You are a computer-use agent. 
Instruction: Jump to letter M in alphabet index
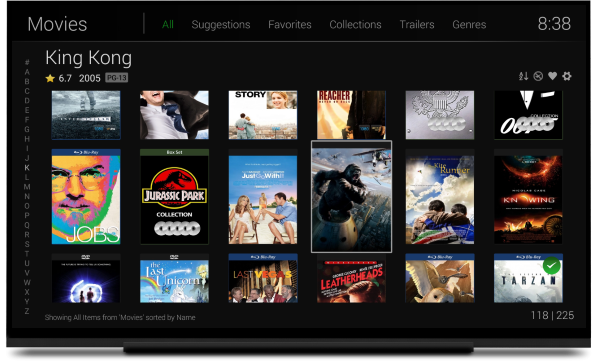pos(27,187)
